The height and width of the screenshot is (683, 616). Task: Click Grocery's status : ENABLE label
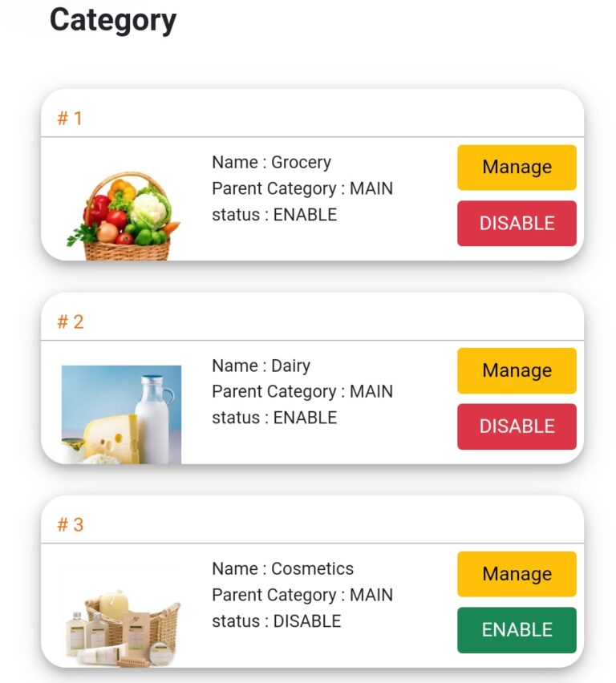pyautogui.click(x=274, y=215)
